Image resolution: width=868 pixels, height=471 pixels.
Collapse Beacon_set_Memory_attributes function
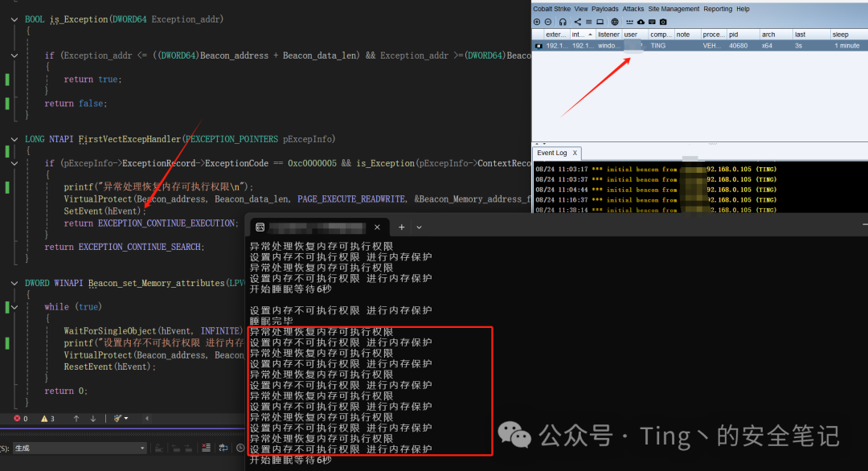click(14, 284)
